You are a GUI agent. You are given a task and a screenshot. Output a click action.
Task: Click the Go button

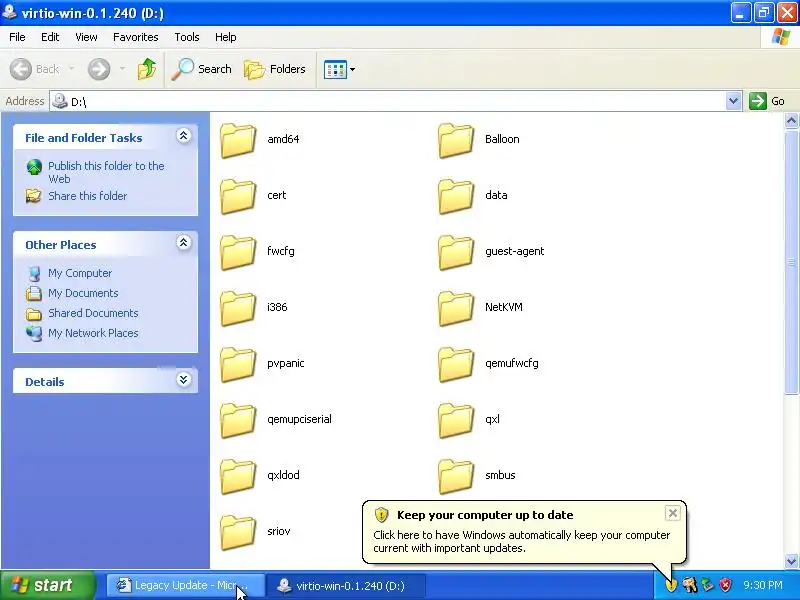pyautogui.click(x=767, y=101)
